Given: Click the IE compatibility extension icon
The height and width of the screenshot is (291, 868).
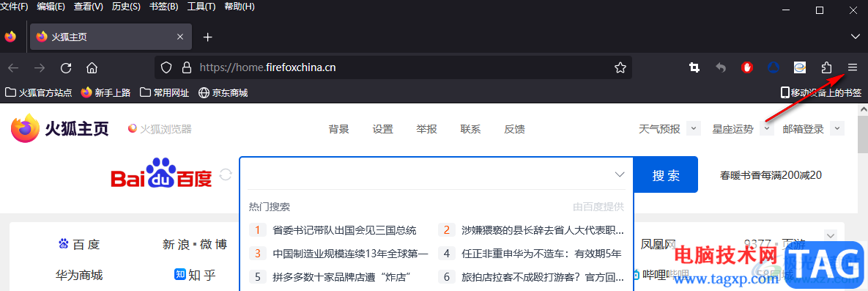Looking at the screenshot, I should 799,67.
